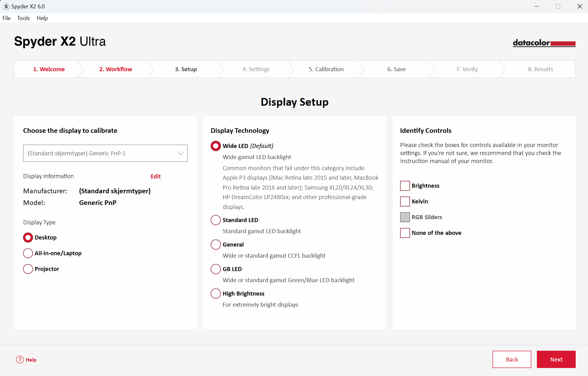Open the display selection dropdown
588x376 pixels.
coord(105,153)
